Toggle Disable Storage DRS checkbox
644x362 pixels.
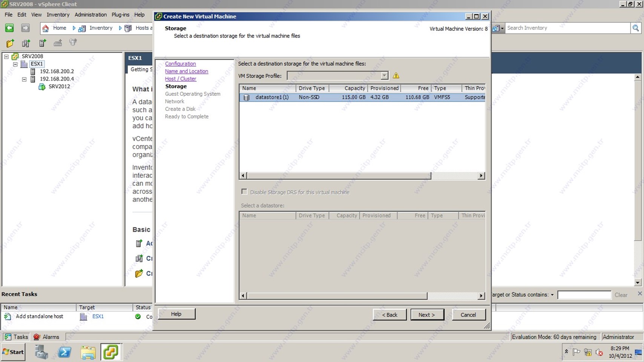pos(244,192)
